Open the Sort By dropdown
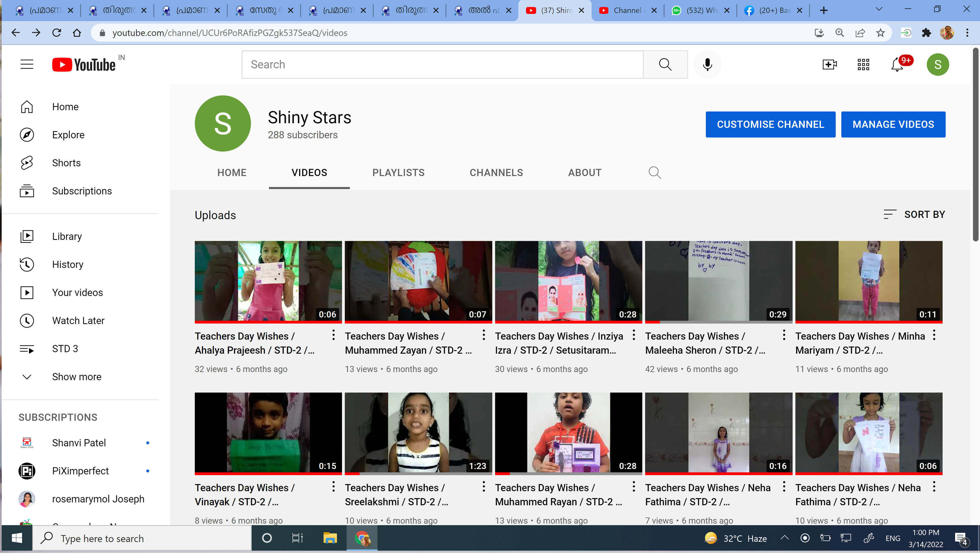Image resolution: width=980 pixels, height=554 pixels. 914,215
